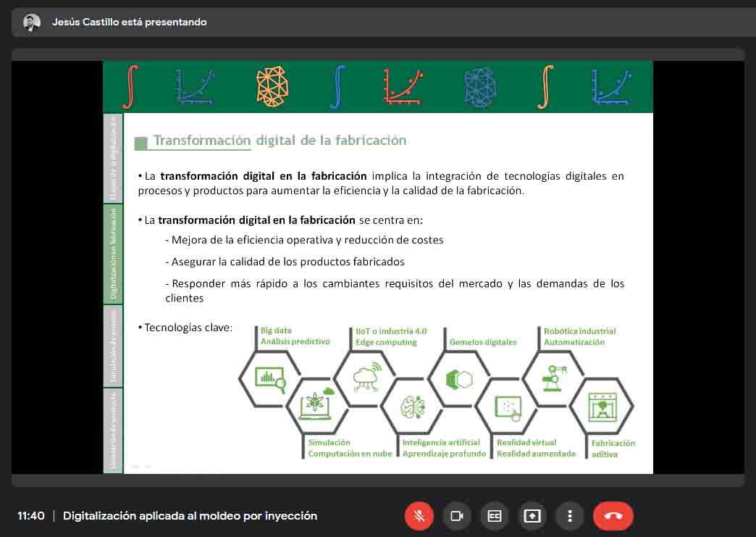The image size is (756, 537).
Task: Click the orange polygon brain icon in header
Action: tap(272, 87)
